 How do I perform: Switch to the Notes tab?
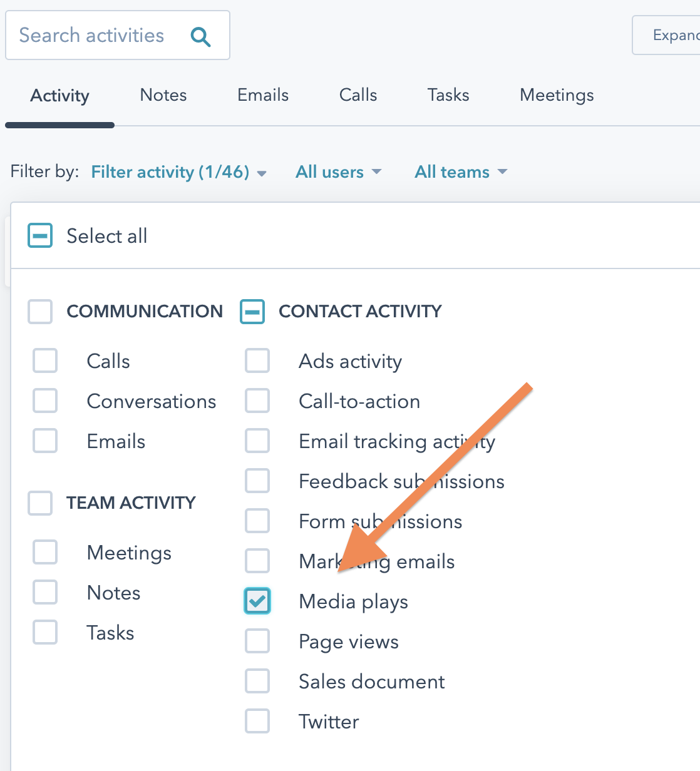(163, 95)
